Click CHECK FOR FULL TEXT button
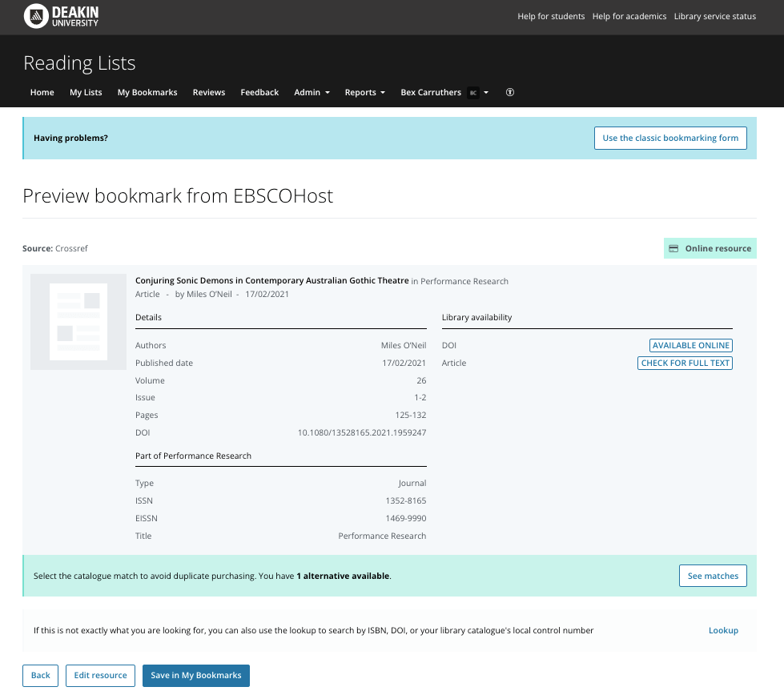784x699 pixels. click(685, 363)
